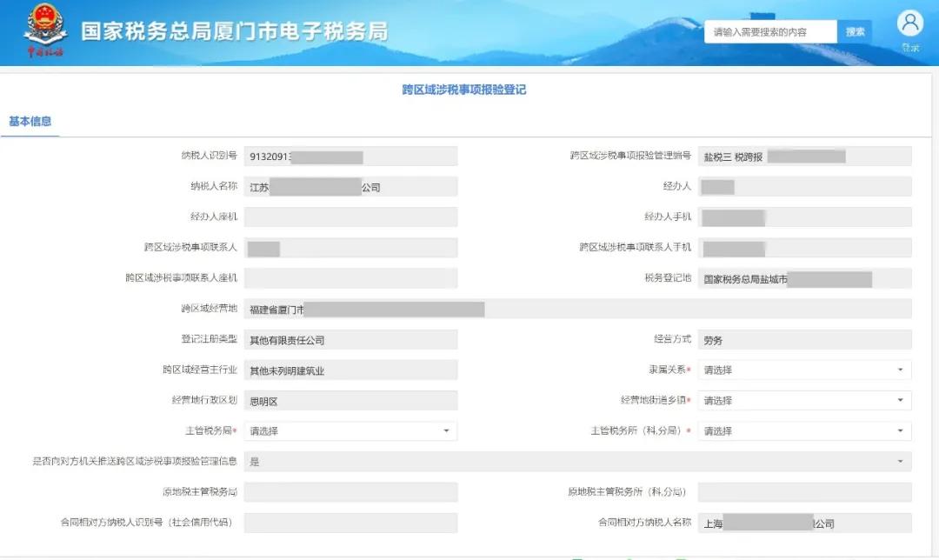The image size is (939, 560).
Task: Switch to the 基本信息 tab
Action: [x=29, y=121]
